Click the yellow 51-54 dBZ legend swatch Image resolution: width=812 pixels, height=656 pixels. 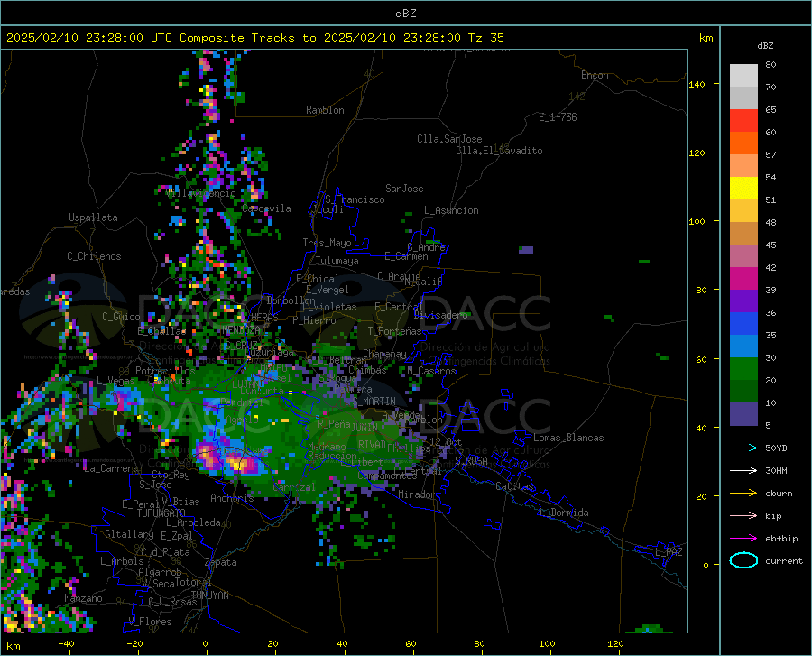click(743, 188)
